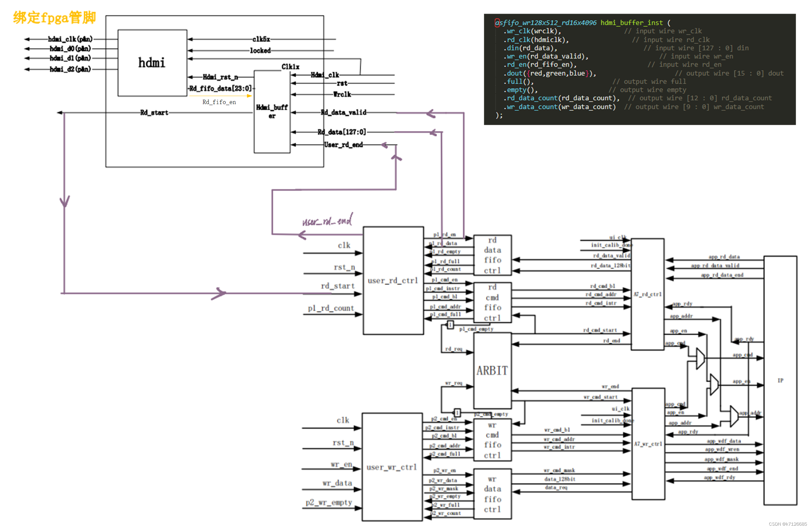Click hdmi_buffer_inst in the code snippet

pos(631,23)
